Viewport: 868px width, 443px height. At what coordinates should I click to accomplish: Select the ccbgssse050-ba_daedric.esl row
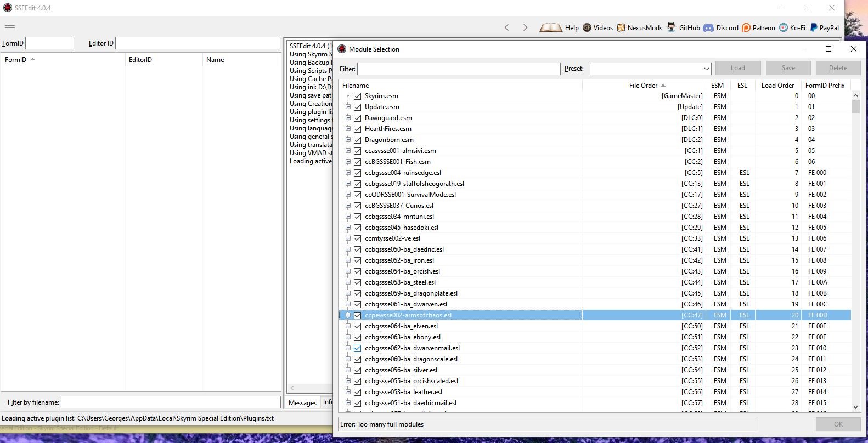[595, 249]
